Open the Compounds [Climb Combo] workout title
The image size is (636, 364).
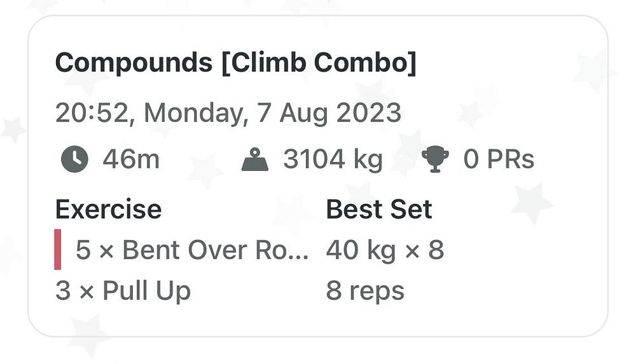coord(235,64)
